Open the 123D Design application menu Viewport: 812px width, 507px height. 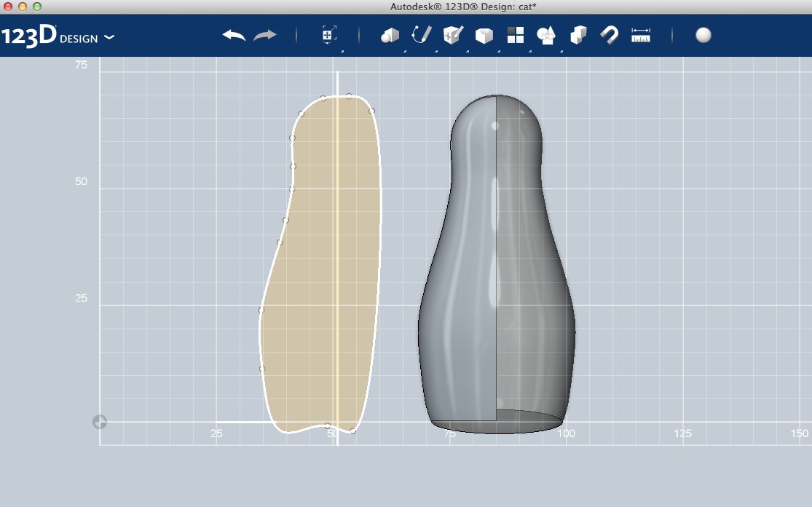pos(58,36)
